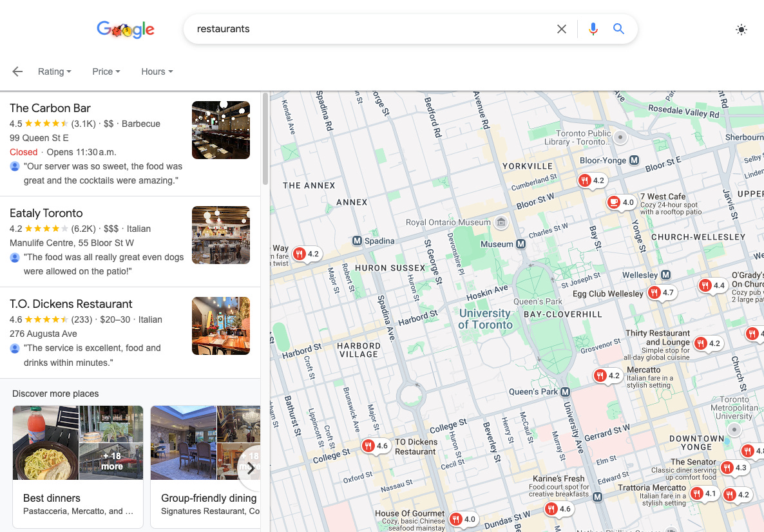Click the '276 Augusta Ave' address text

tap(43, 334)
